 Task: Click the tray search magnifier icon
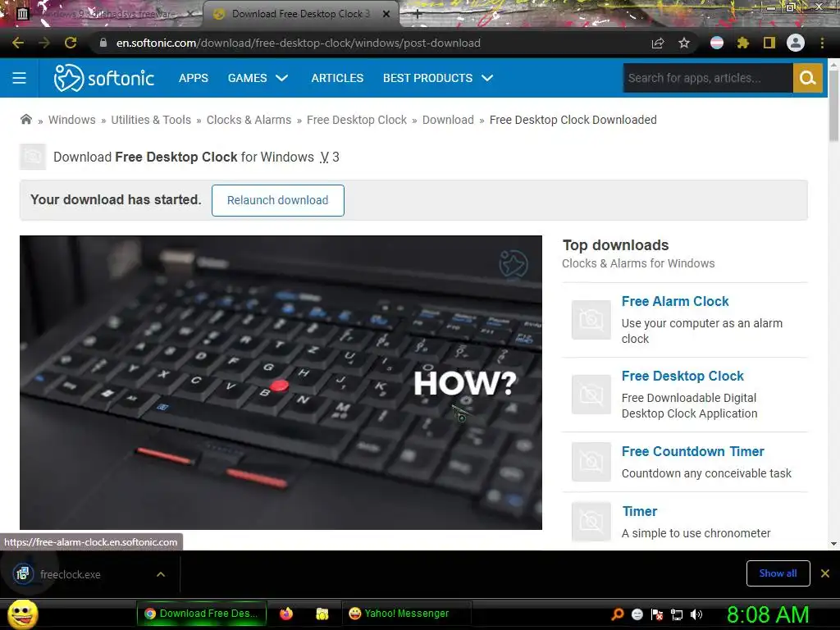click(x=617, y=614)
